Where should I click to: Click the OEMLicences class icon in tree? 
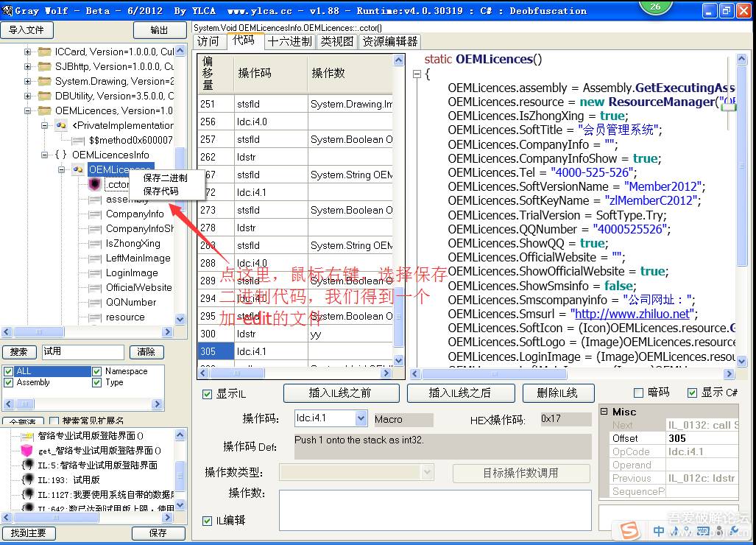pyautogui.click(x=77, y=170)
